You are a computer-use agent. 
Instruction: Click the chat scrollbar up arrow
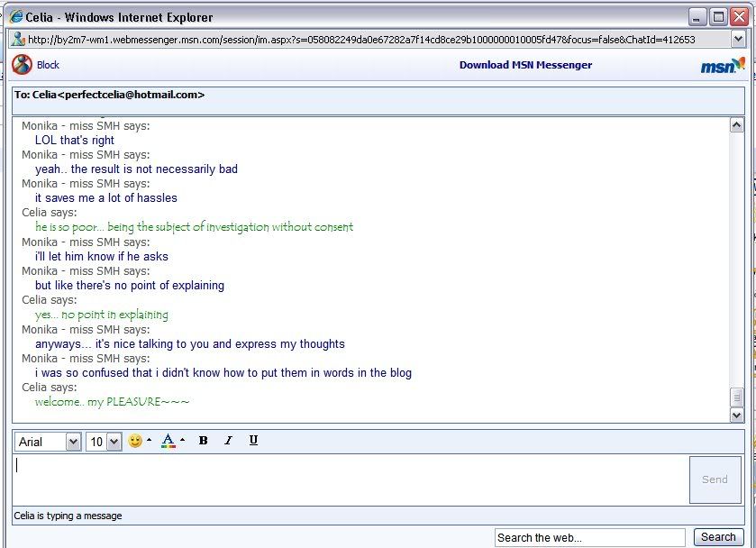[737, 126]
